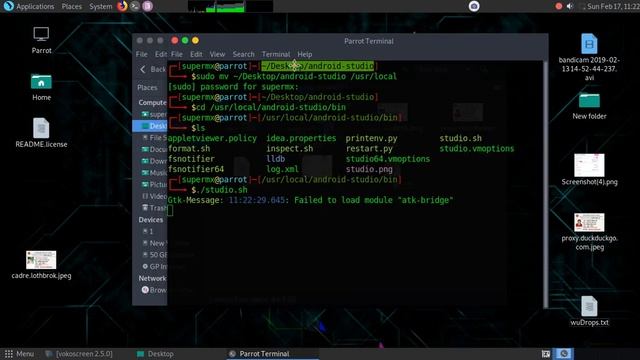Click the show desktop icon in bottom panel
640x360 pixels.
546,354
